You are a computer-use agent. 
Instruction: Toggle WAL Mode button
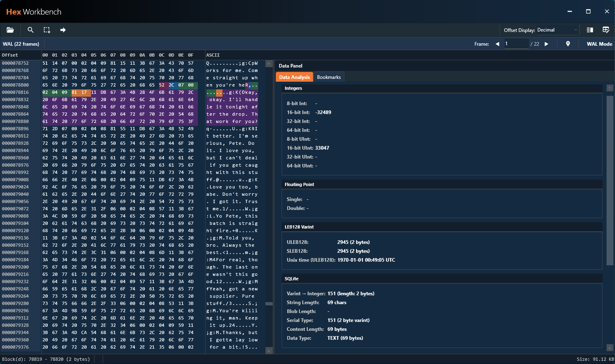coord(599,44)
